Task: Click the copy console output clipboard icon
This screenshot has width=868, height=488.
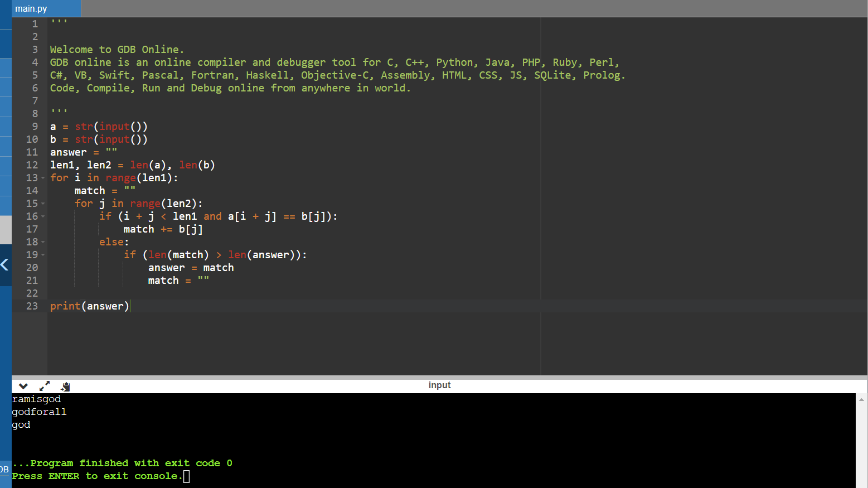Action: [65, 386]
